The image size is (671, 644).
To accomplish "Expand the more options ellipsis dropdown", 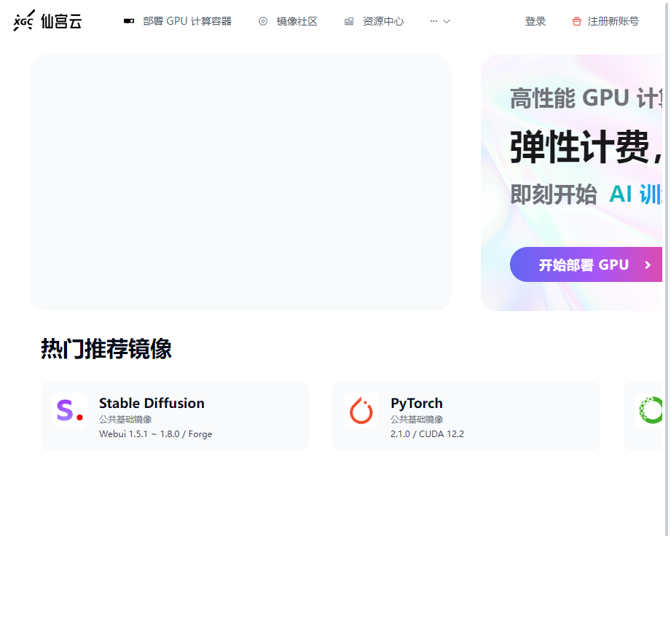I will coord(440,21).
